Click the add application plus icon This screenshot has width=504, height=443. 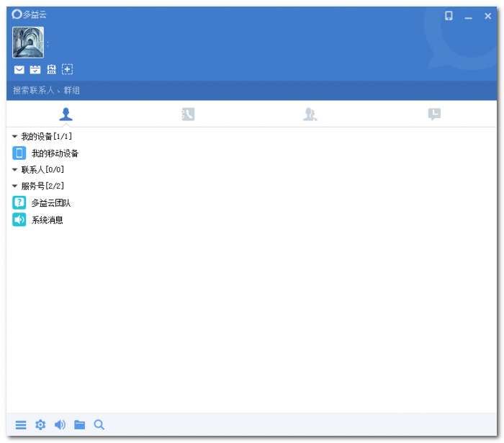click(67, 69)
